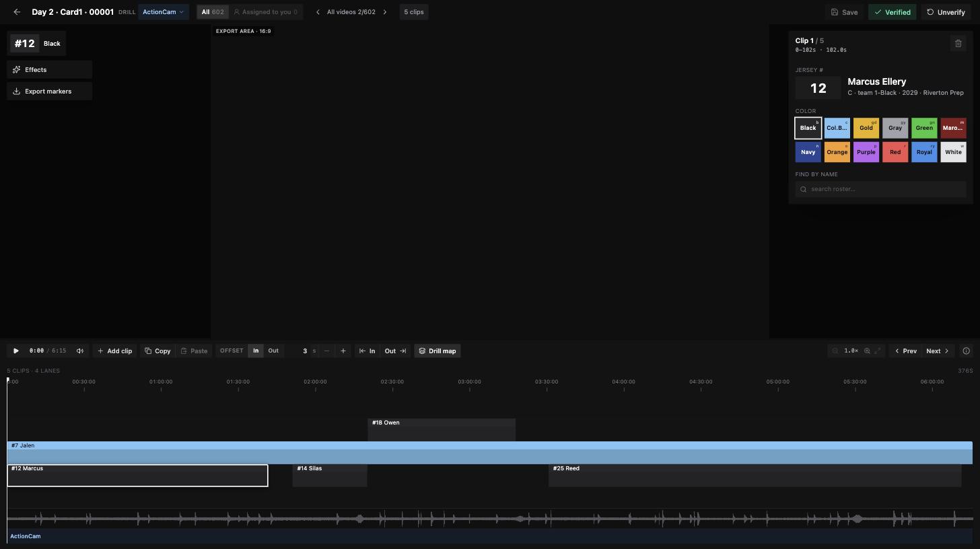Play the video with play button
The image size is (980, 549).
(x=16, y=351)
